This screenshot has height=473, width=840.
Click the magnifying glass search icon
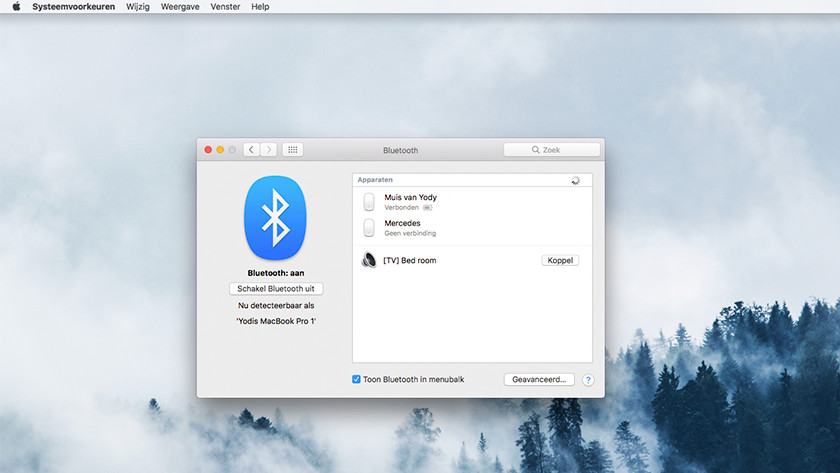tap(535, 149)
